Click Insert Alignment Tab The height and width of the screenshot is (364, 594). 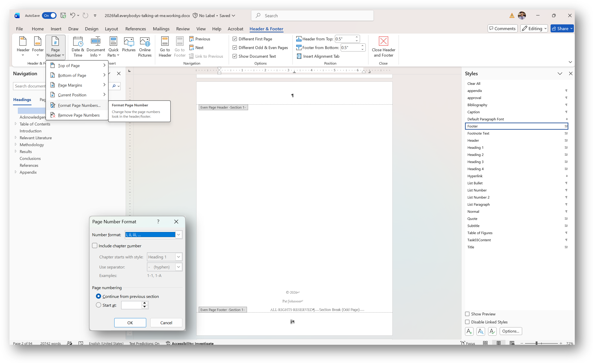pyautogui.click(x=318, y=56)
